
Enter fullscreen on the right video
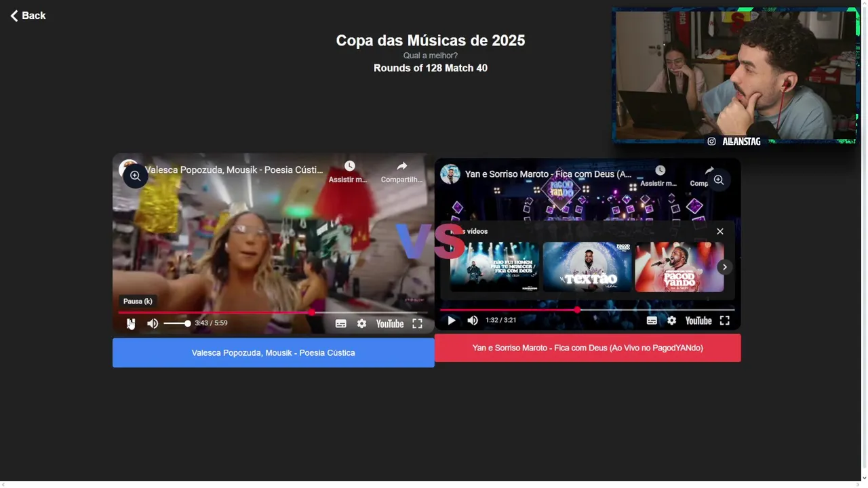(x=725, y=321)
